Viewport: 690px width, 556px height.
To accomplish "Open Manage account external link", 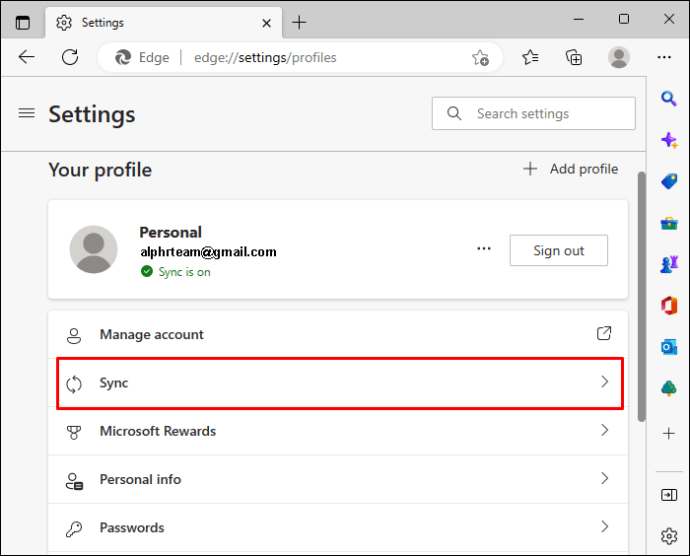I will [604, 334].
